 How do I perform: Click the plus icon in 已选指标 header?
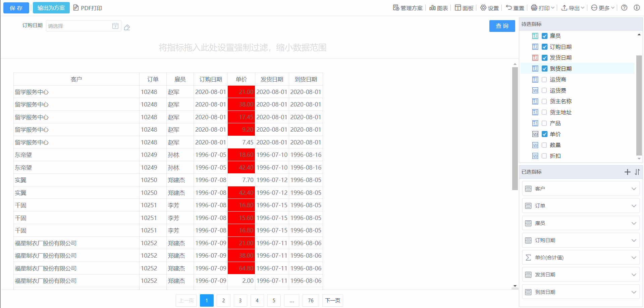(x=627, y=172)
